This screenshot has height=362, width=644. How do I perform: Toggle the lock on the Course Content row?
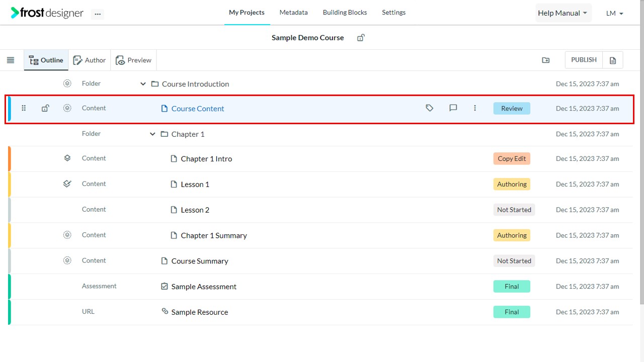point(45,108)
